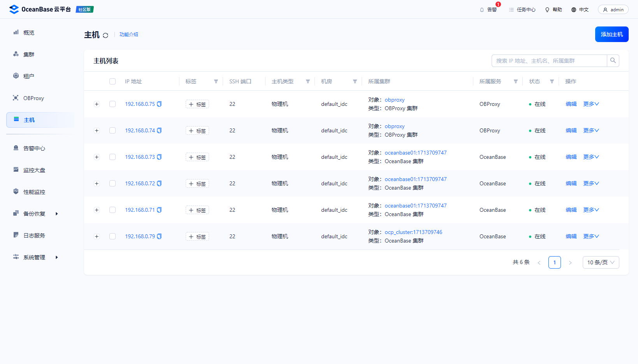Screen dimensions: 638x364
Task: Click the refresh icon next to 主机 title
Action: click(105, 35)
